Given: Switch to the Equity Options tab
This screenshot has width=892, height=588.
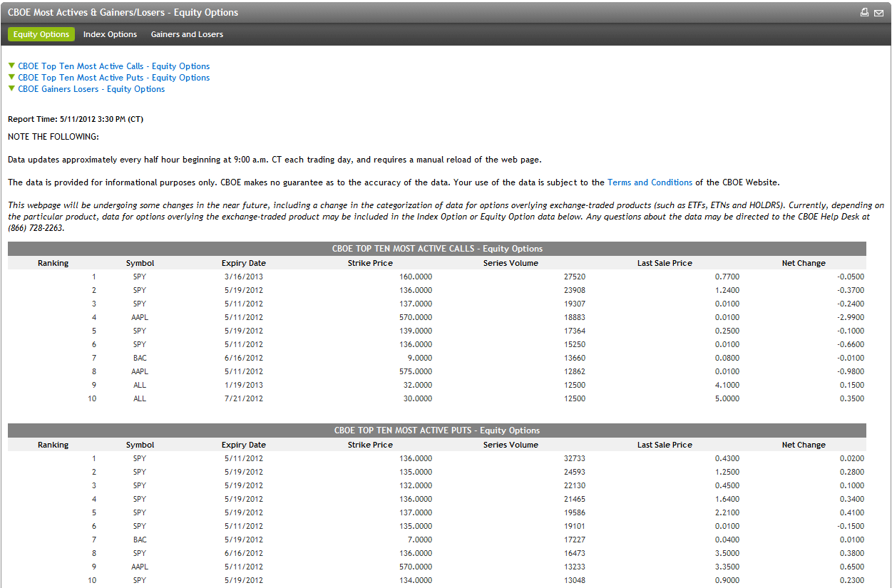Looking at the screenshot, I should (x=41, y=34).
